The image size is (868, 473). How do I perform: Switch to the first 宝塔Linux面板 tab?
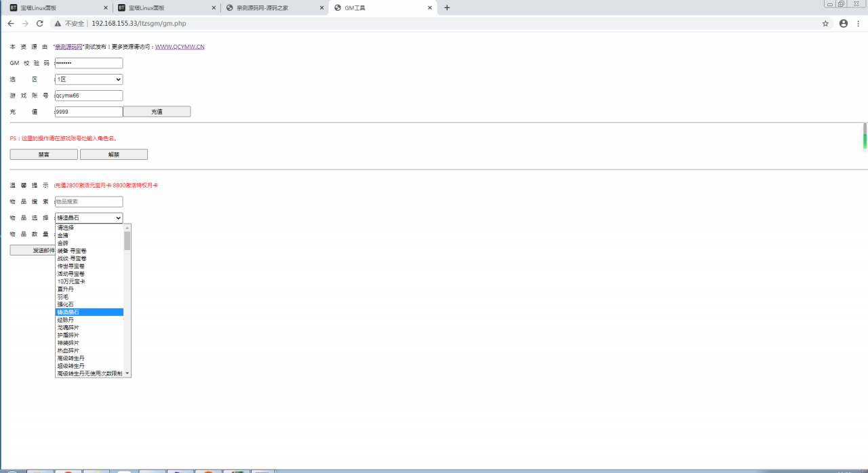click(x=54, y=7)
